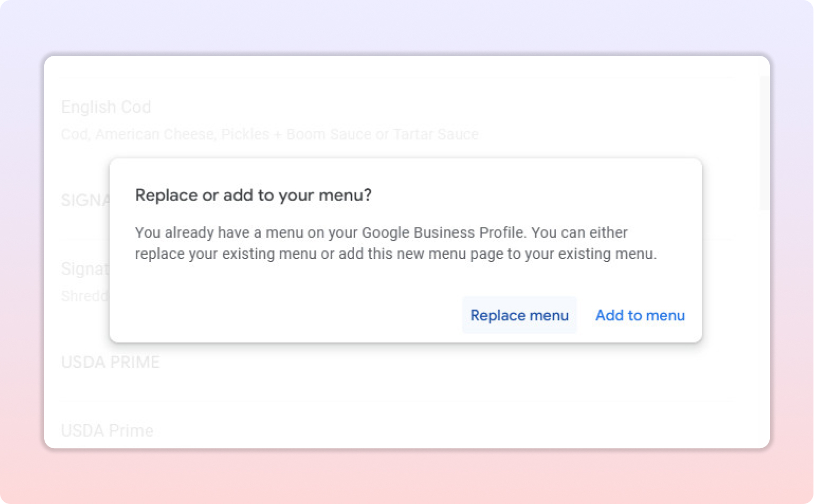Select the English Cod menu item title
The width and height of the screenshot is (814, 504).
tap(106, 107)
